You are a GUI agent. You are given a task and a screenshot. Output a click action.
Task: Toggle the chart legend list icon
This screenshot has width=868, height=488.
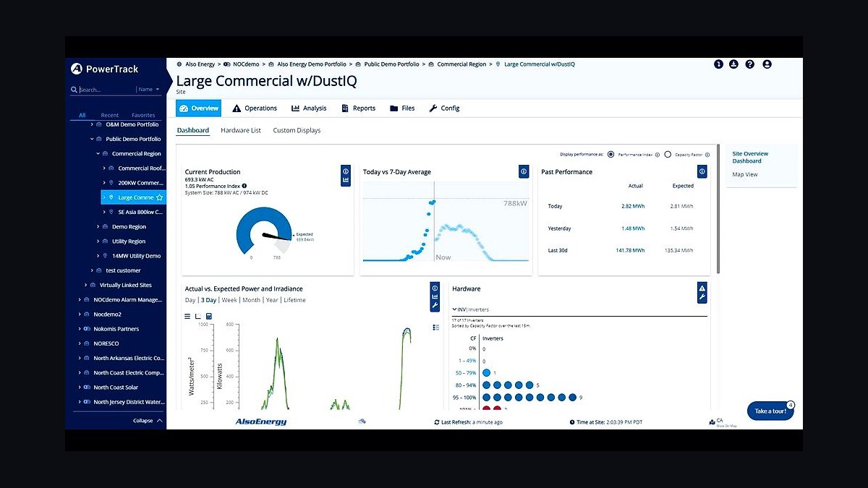[436, 328]
